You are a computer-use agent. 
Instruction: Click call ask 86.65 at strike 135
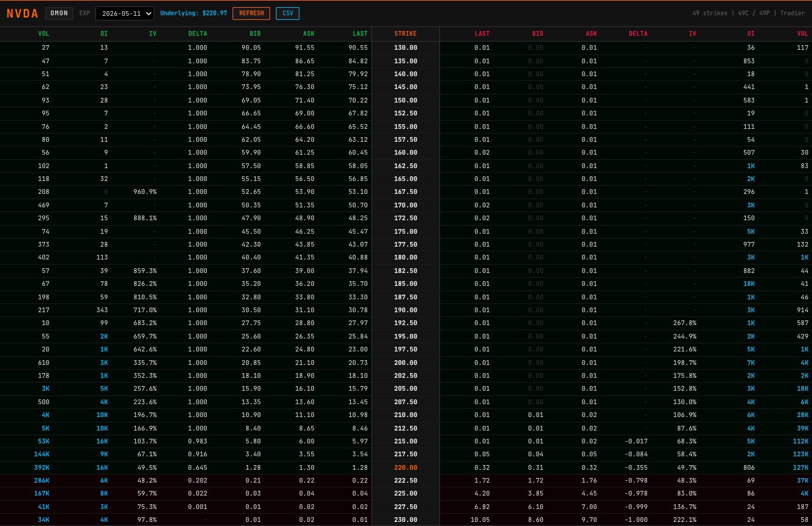[x=305, y=61]
